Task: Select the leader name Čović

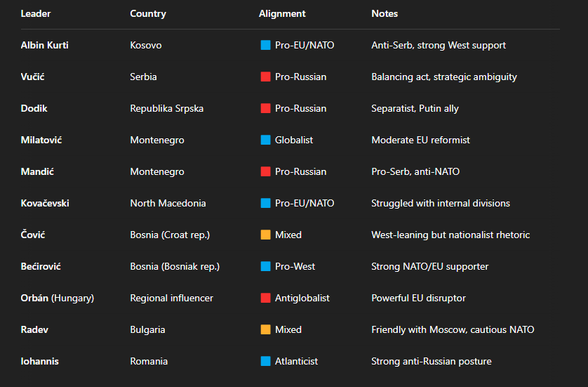Action: click(33, 235)
